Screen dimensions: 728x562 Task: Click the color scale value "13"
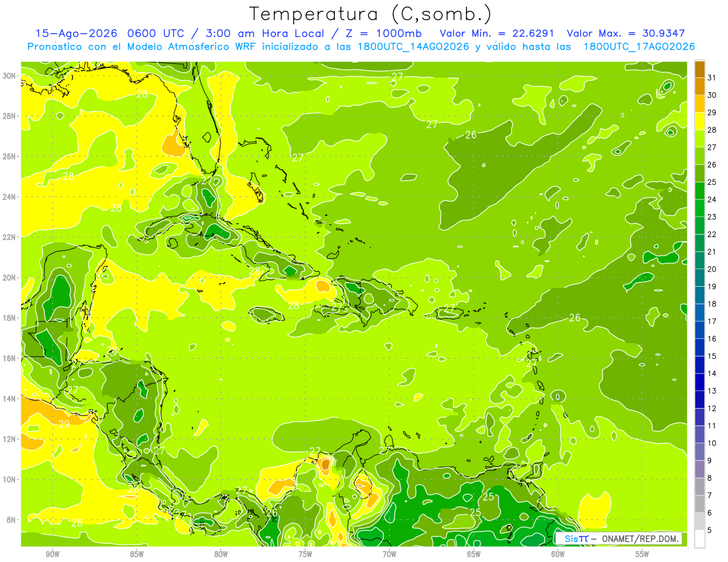point(712,391)
